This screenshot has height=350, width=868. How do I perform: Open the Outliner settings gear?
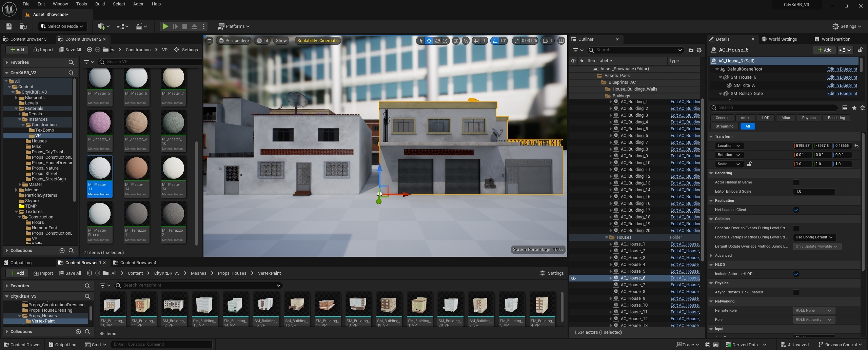699,50
